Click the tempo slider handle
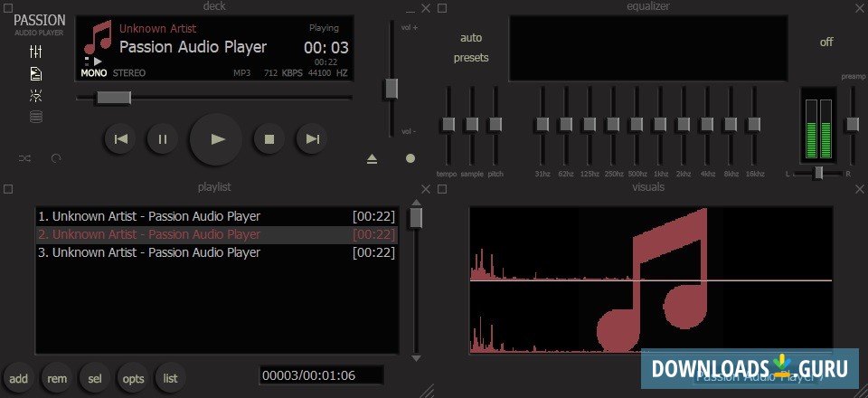868x398 pixels. pyautogui.click(x=448, y=125)
